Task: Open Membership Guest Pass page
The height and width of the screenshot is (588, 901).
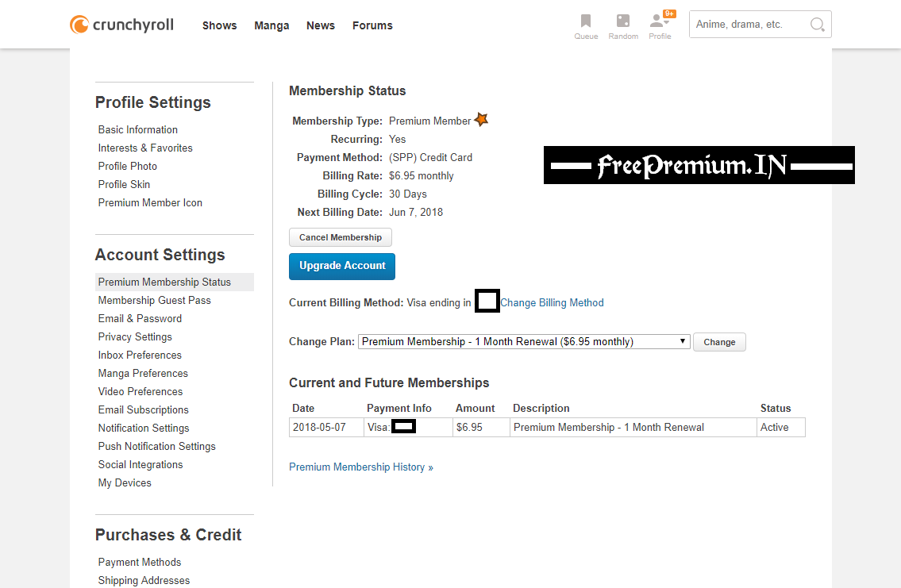Action: (155, 300)
